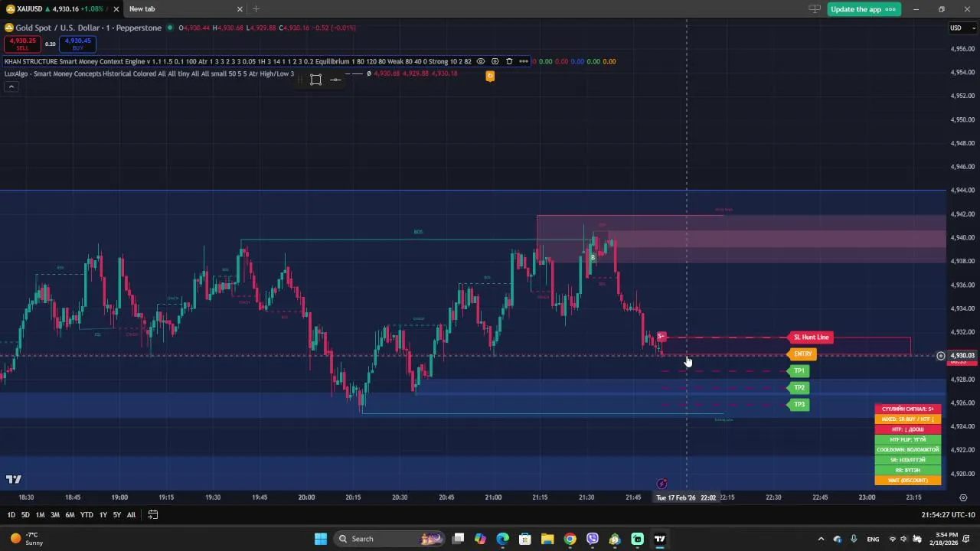
Task: Toggle visibility of KHAN STRUCTURE indicator
Action: pos(480,61)
